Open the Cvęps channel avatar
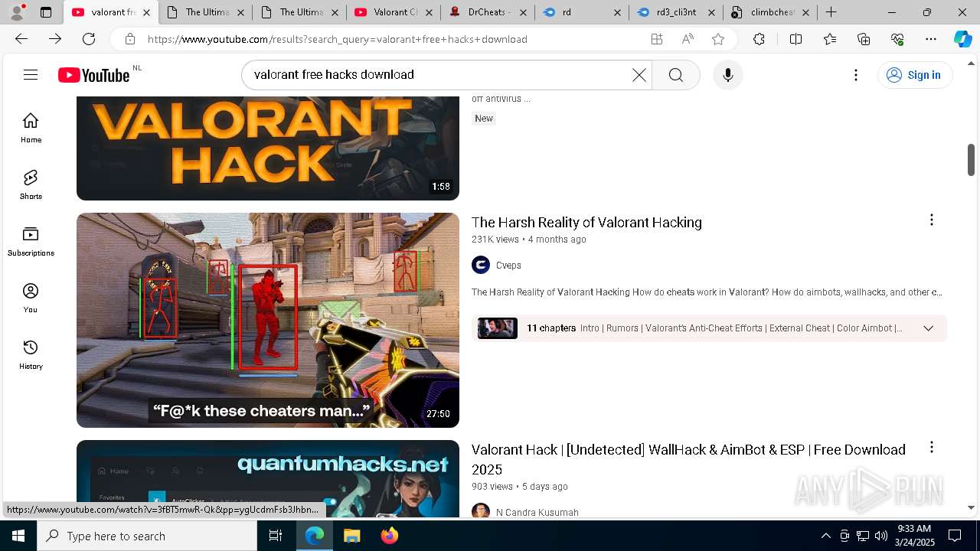The height and width of the screenshot is (551, 980). click(x=481, y=266)
